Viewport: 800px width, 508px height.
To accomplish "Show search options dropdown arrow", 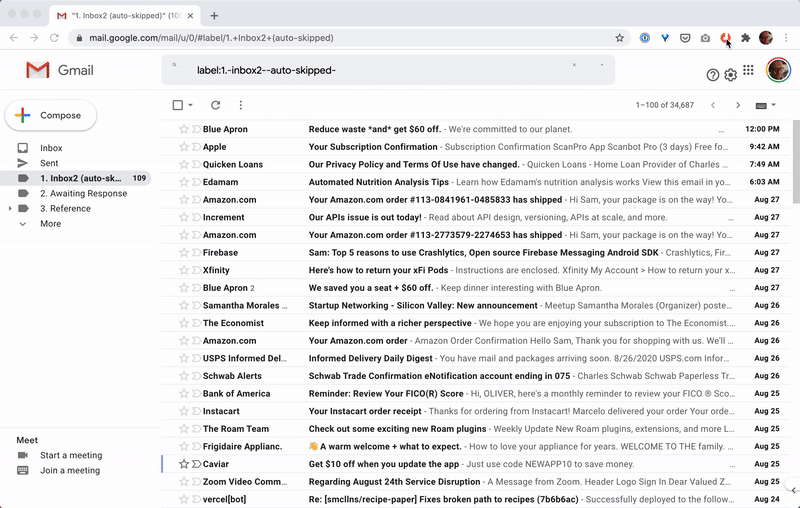I will coord(602,65).
